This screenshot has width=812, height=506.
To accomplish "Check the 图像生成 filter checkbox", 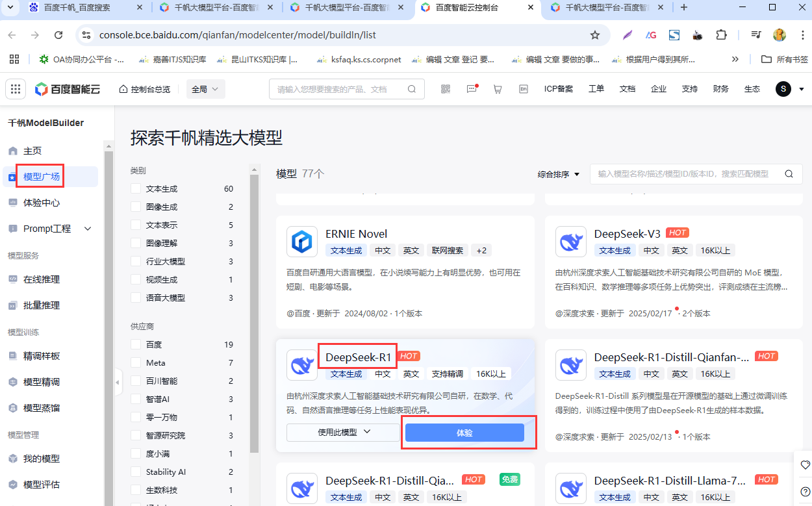I will coord(136,207).
